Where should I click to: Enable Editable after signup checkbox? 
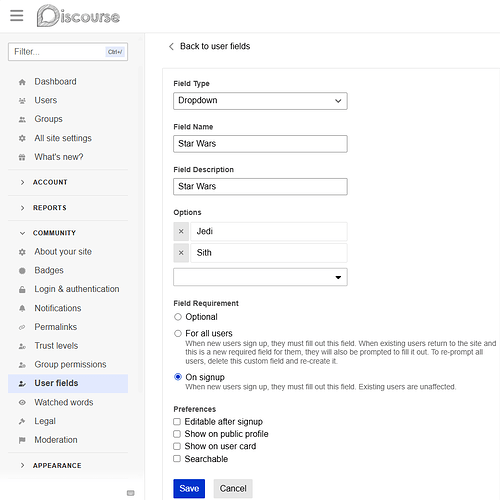coord(177,422)
